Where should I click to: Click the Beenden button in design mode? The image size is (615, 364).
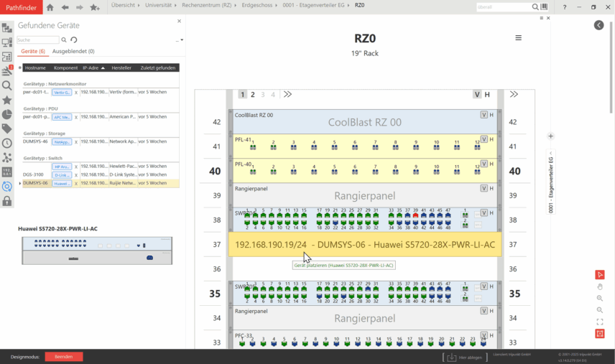pyautogui.click(x=63, y=357)
